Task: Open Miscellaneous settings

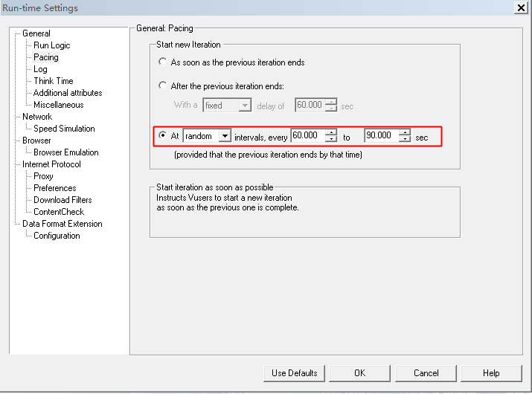Action: point(58,105)
